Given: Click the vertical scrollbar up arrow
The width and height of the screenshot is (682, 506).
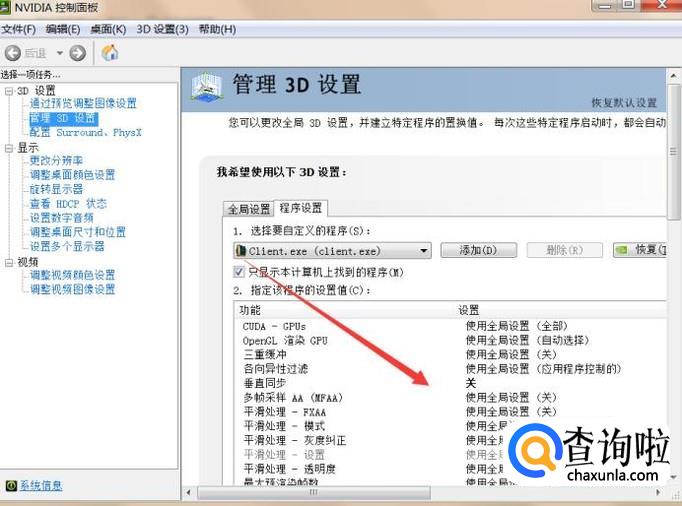Looking at the screenshot, I should pyautogui.click(x=673, y=76).
